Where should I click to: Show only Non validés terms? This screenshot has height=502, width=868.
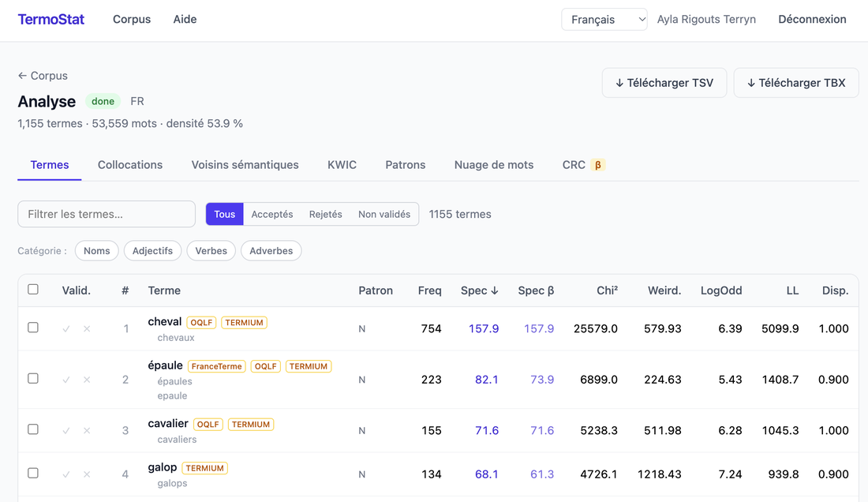click(384, 214)
